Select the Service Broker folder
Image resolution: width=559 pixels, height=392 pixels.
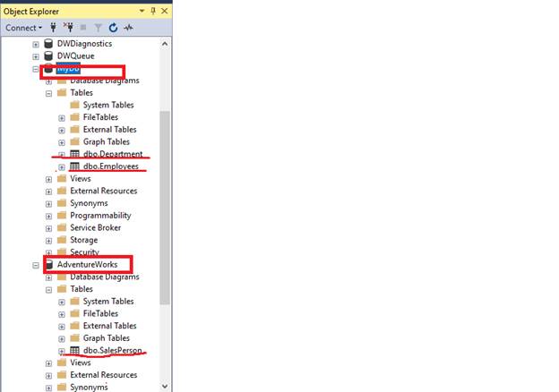[95, 227]
